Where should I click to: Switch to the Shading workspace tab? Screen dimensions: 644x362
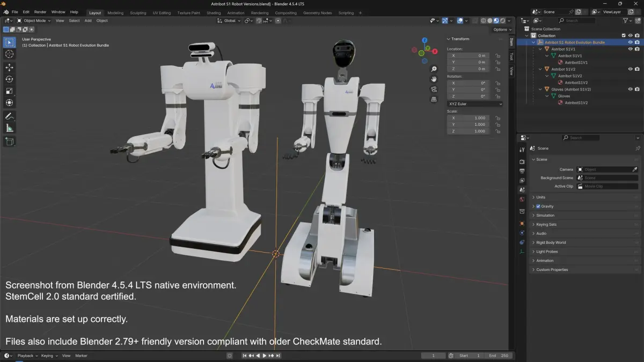pyautogui.click(x=214, y=13)
